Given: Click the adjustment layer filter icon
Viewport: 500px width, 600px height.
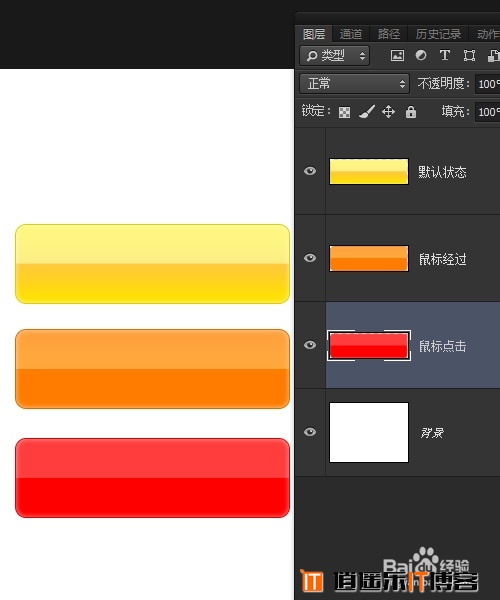Looking at the screenshot, I should pos(421,55).
